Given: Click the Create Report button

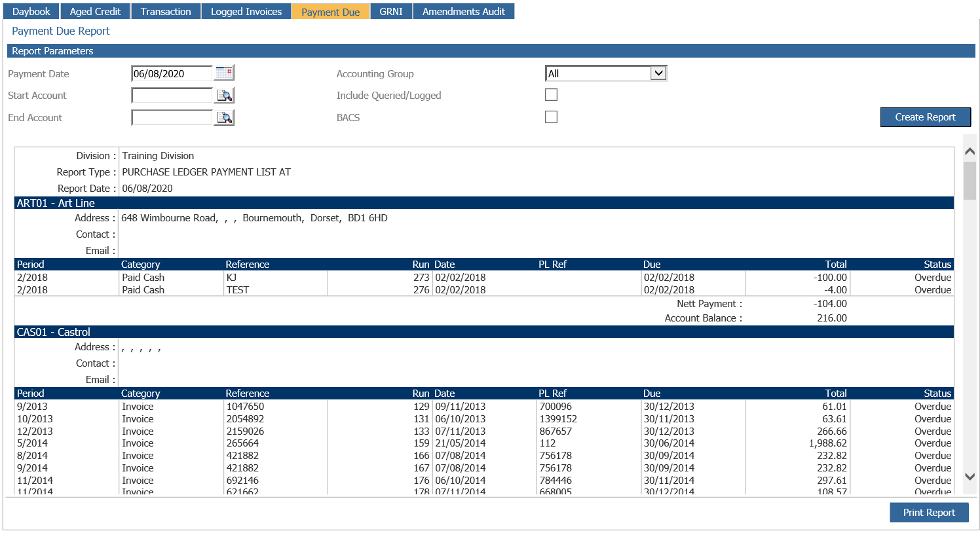Looking at the screenshot, I should (926, 117).
